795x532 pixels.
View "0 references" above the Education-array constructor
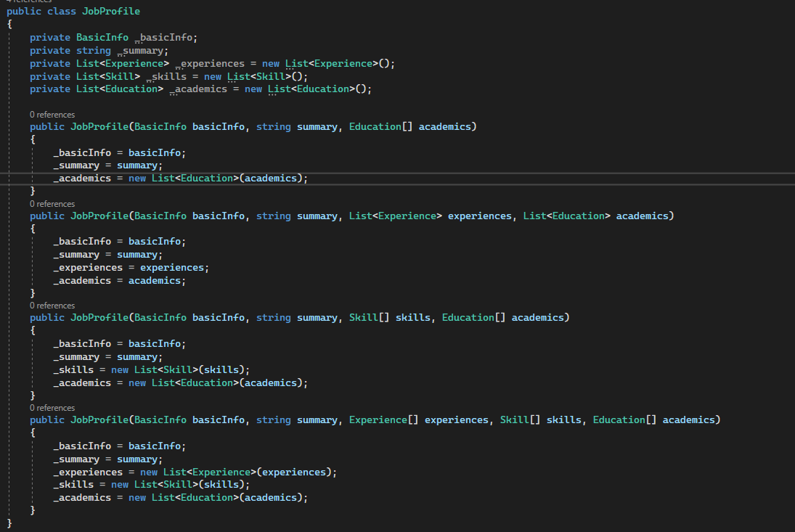52,114
